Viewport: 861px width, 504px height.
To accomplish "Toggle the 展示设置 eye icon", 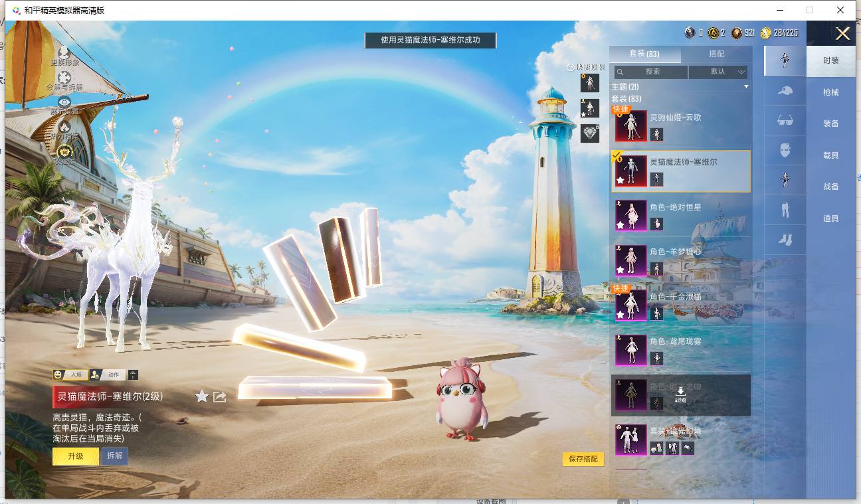I will point(64,102).
